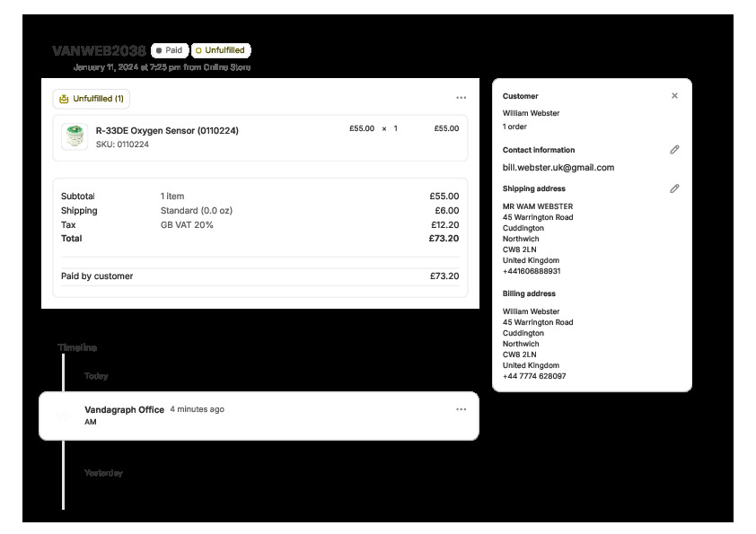The height and width of the screenshot is (534, 756).
Task: Click the Unfulfilled badge beside Paid
Action: (x=221, y=51)
